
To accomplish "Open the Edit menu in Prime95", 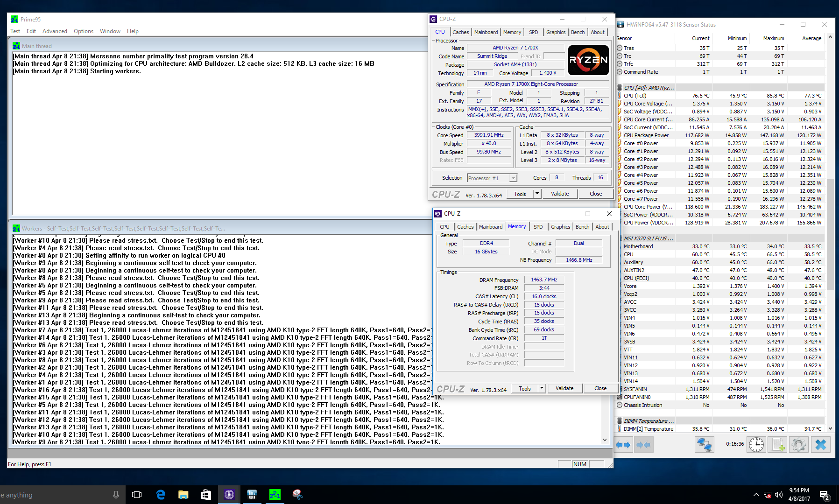I will pyautogui.click(x=31, y=31).
